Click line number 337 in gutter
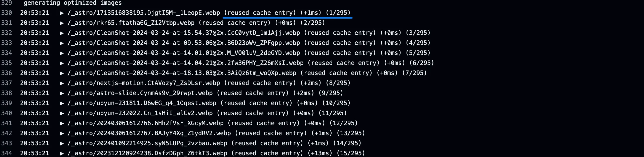The image size is (644, 157). [7, 83]
